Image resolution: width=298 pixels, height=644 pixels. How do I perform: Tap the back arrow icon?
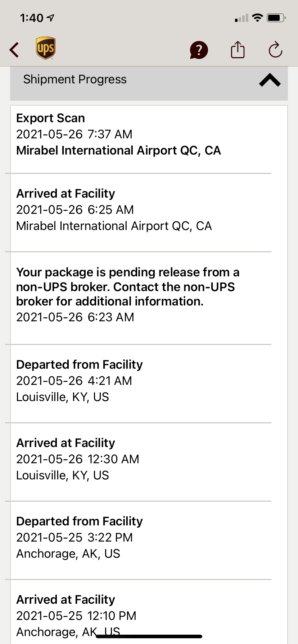tap(14, 50)
